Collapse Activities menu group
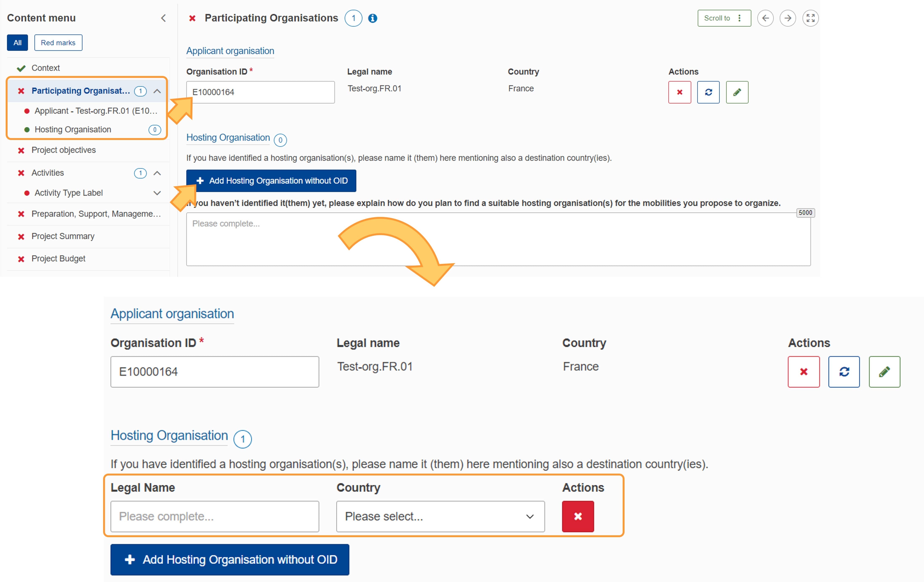 pos(157,173)
